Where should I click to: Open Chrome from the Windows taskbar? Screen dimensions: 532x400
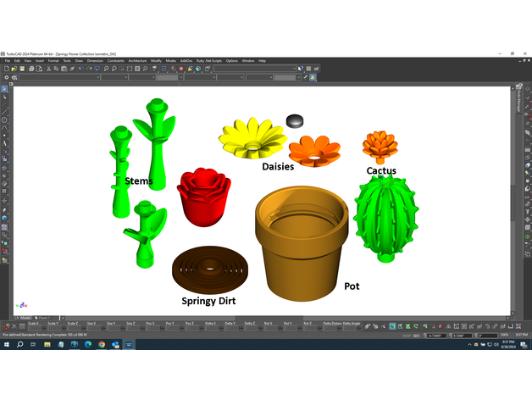101,346
